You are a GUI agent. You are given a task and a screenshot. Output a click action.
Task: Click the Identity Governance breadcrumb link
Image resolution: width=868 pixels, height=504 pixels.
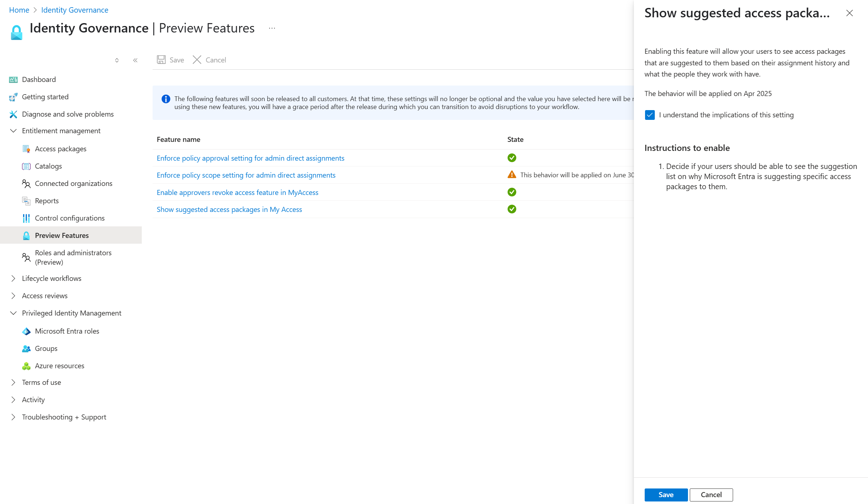75,10
